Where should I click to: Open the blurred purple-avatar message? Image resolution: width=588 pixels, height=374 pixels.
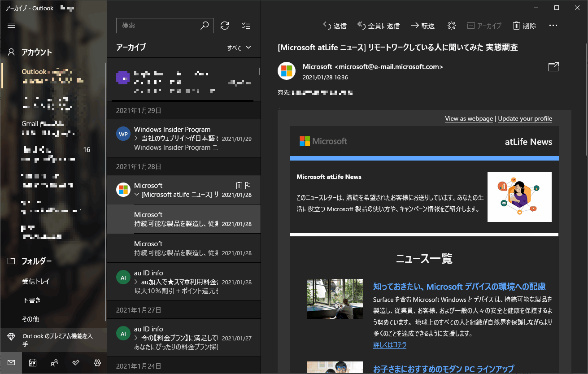(x=184, y=82)
